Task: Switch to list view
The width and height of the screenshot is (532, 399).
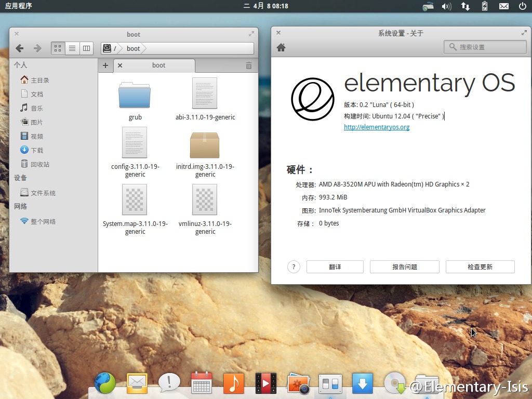Action: point(72,48)
